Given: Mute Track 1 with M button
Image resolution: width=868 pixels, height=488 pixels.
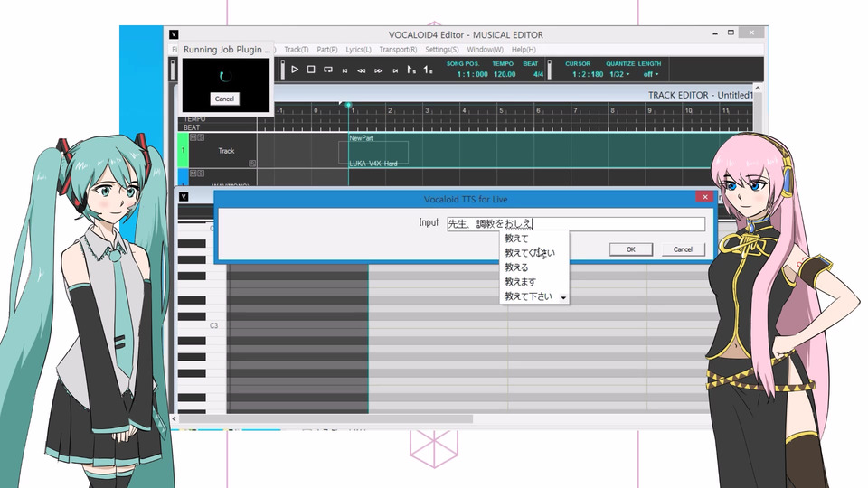Looking at the screenshot, I should (193, 137).
